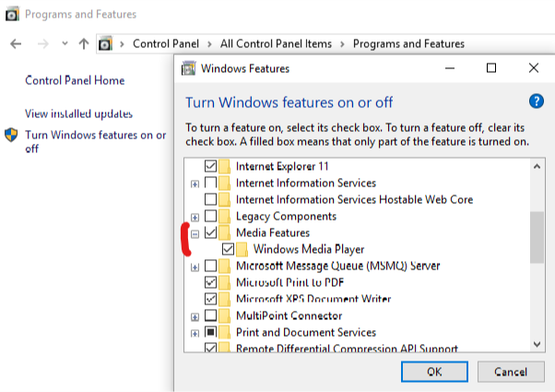
Task: Click the features list scrollbar up arrow
Action: (x=537, y=166)
